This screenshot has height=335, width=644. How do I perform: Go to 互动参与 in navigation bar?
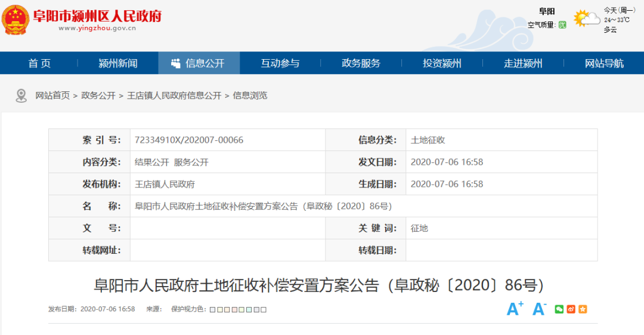(x=280, y=63)
